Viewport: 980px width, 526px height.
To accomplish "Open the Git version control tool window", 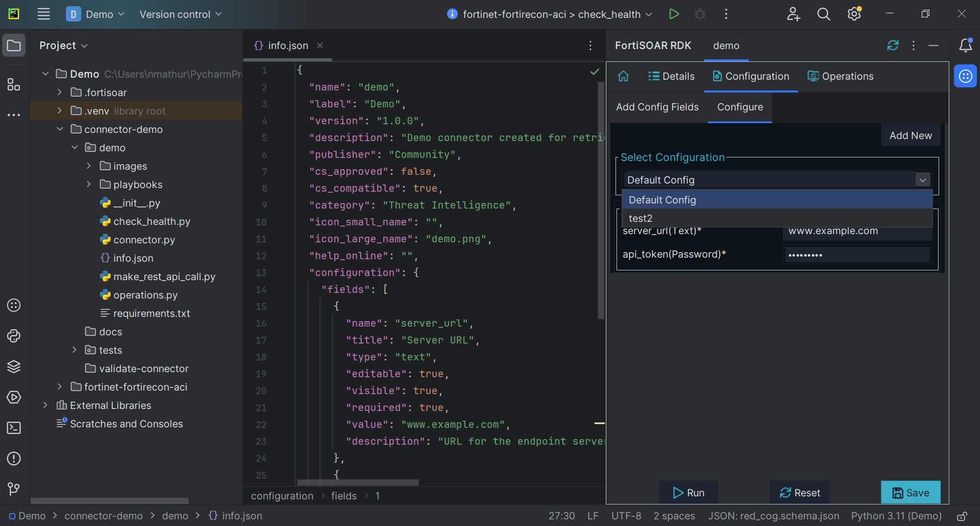I will [x=14, y=489].
